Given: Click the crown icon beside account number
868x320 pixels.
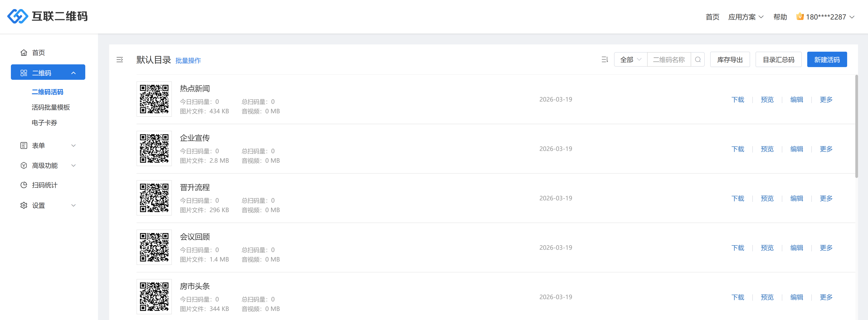Looking at the screenshot, I should pos(800,17).
